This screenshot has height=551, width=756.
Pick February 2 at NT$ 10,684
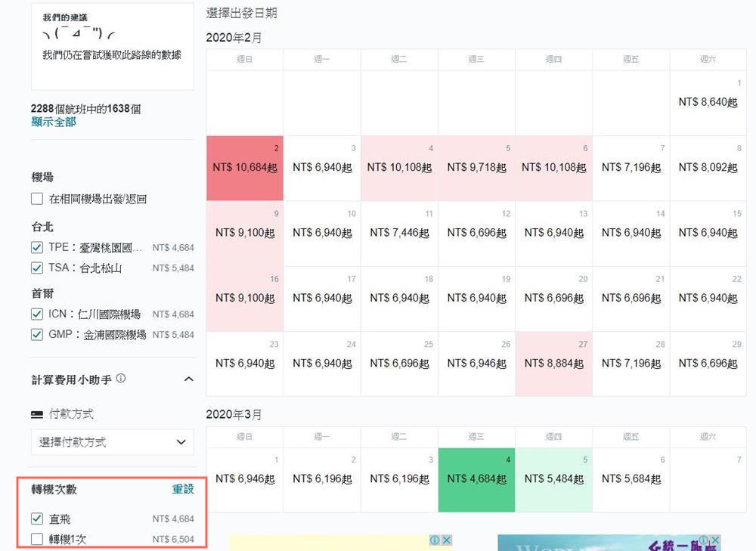tap(245, 168)
